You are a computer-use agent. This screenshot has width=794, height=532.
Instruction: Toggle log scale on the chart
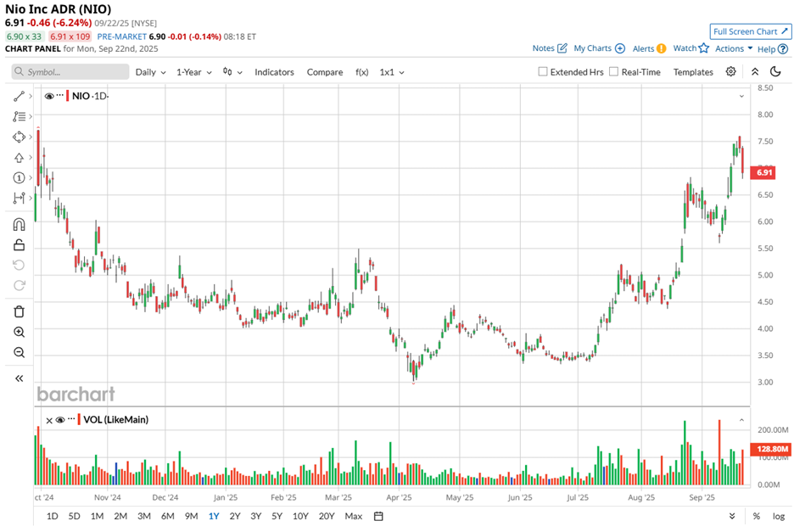point(778,516)
